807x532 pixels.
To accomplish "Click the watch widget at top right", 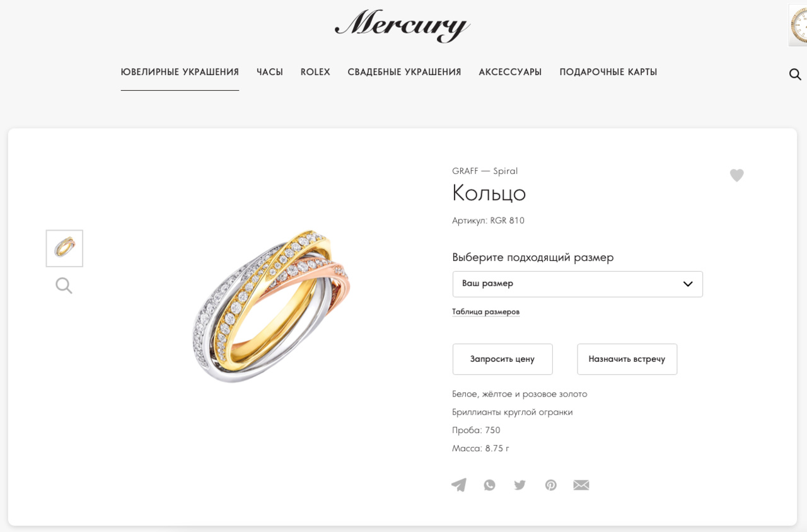I will pos(798,25).
